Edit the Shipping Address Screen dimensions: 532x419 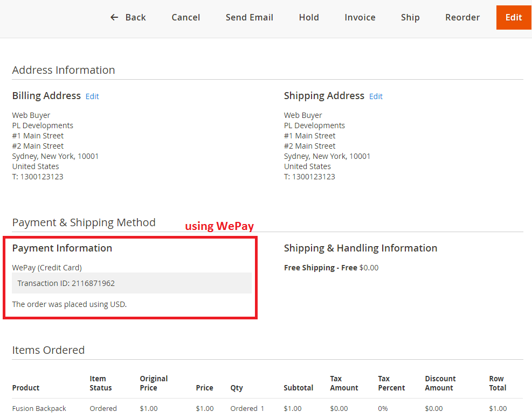coord(375,96)
